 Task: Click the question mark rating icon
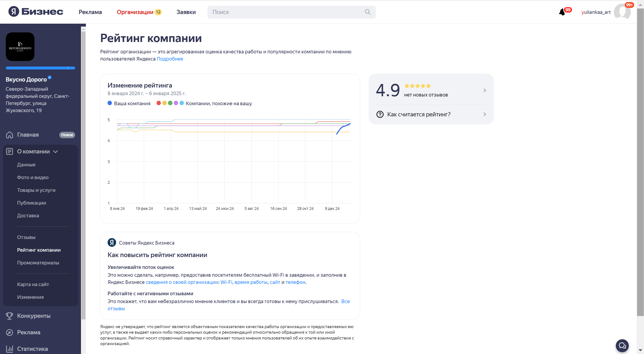(x=380, y=114)
